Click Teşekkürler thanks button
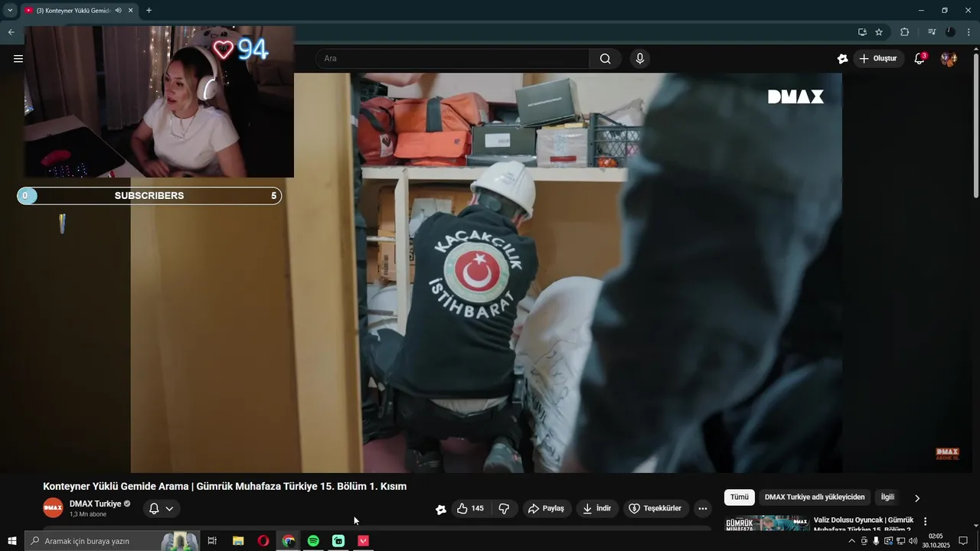Image resolution: width=980 pixels, height=551 pixels. pos(655,508)
